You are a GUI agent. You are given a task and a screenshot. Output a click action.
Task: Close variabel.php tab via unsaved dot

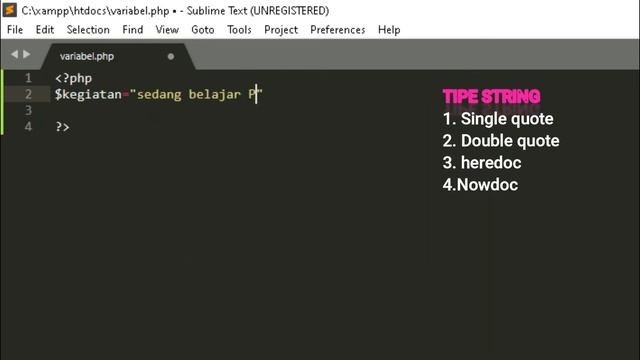point(171,56)
